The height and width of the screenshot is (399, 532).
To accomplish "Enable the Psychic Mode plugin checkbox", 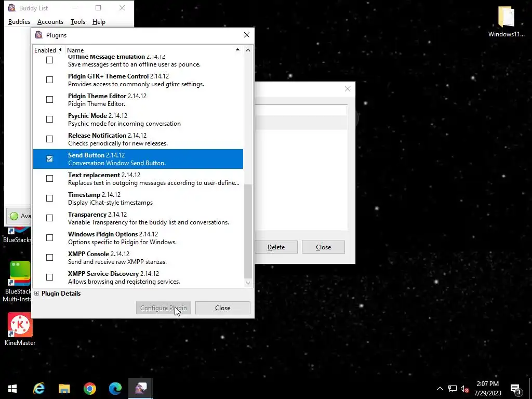I will click(49, 119).
